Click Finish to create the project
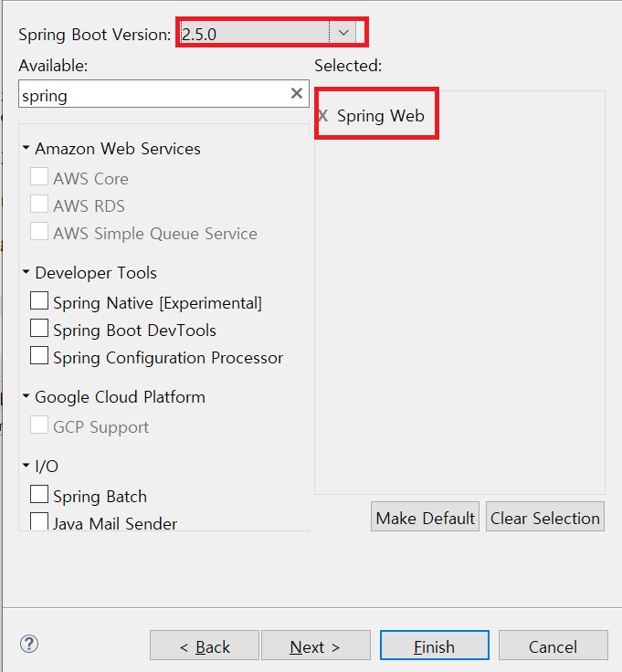The height and width of the screenshot is (672, 622). [x=434, y=646]
